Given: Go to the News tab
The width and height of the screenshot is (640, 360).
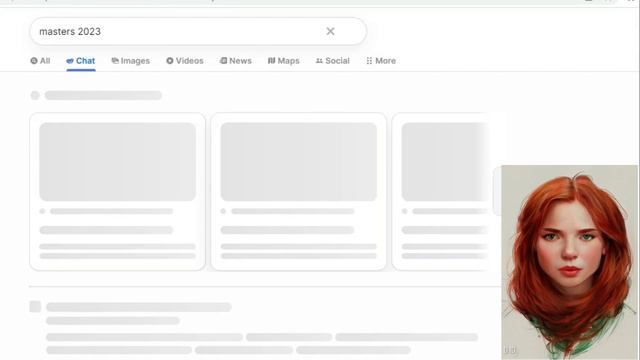Looking at the screenshot, I should click(x=236, y=61).
